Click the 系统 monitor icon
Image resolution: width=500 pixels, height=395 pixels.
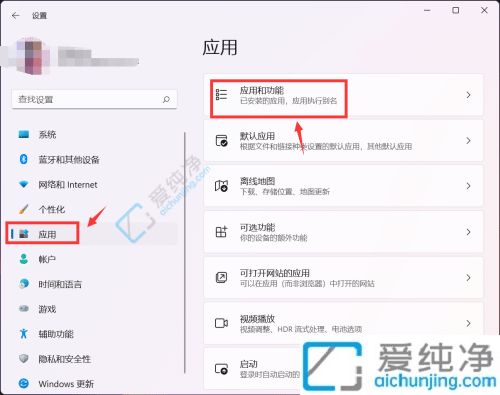(24, 135)
